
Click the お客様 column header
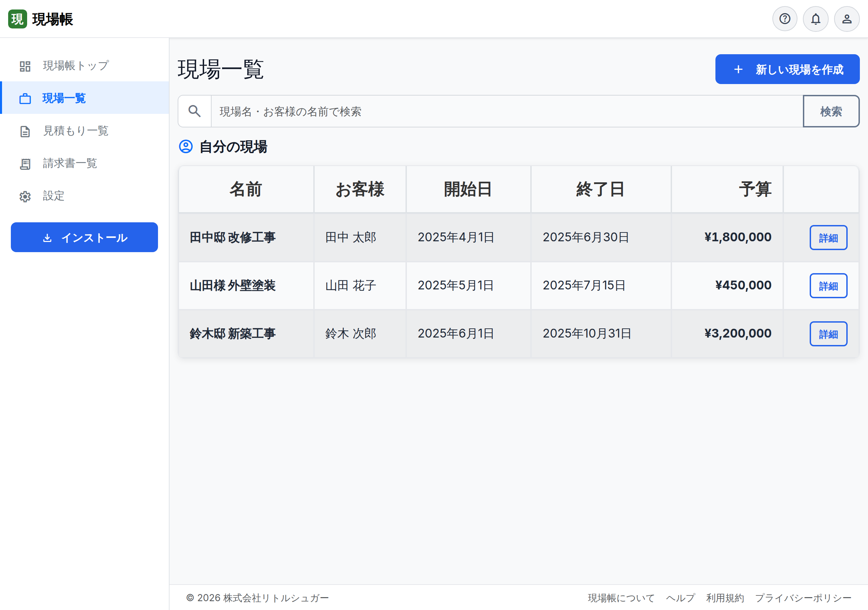(360, 189)
